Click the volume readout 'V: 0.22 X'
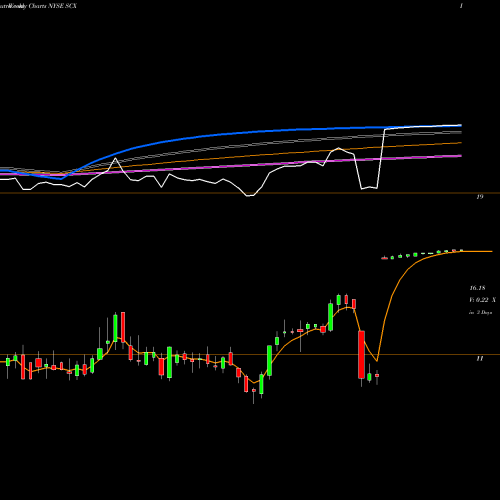500x500 pixels. tap(482, 300)
